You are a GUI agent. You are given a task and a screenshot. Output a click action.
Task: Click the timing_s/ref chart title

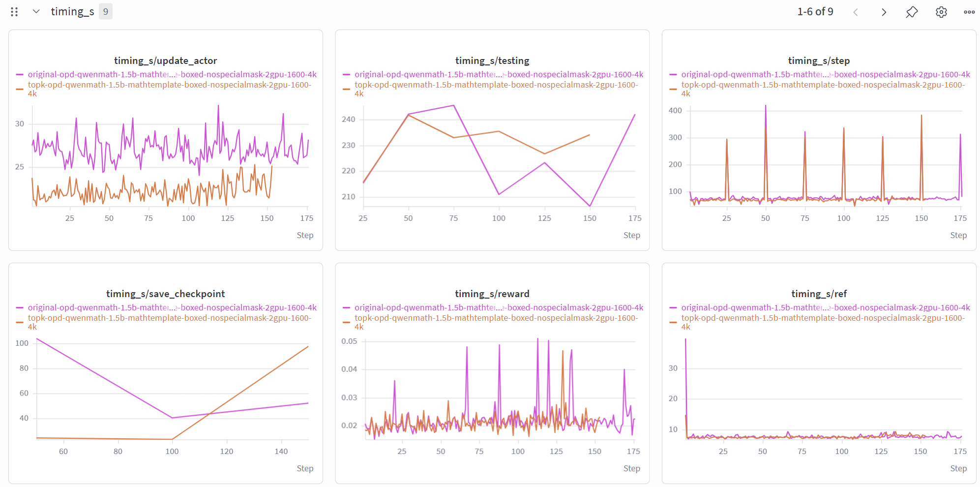coord(819,294)
